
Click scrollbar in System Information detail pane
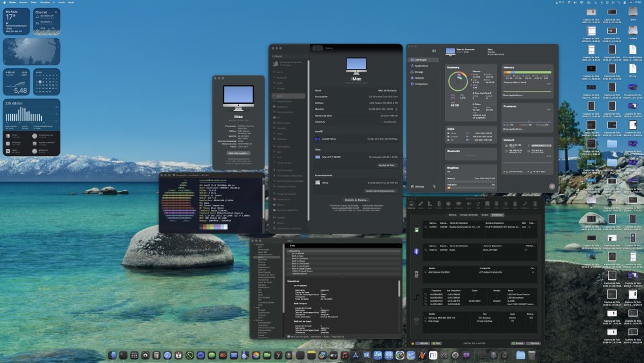[399, 289]
